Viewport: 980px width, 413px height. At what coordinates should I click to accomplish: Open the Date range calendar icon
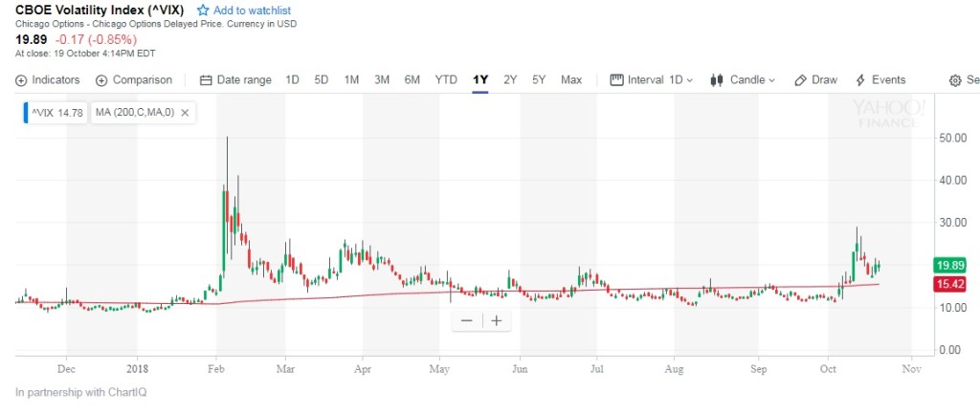[x=207, y=80]
